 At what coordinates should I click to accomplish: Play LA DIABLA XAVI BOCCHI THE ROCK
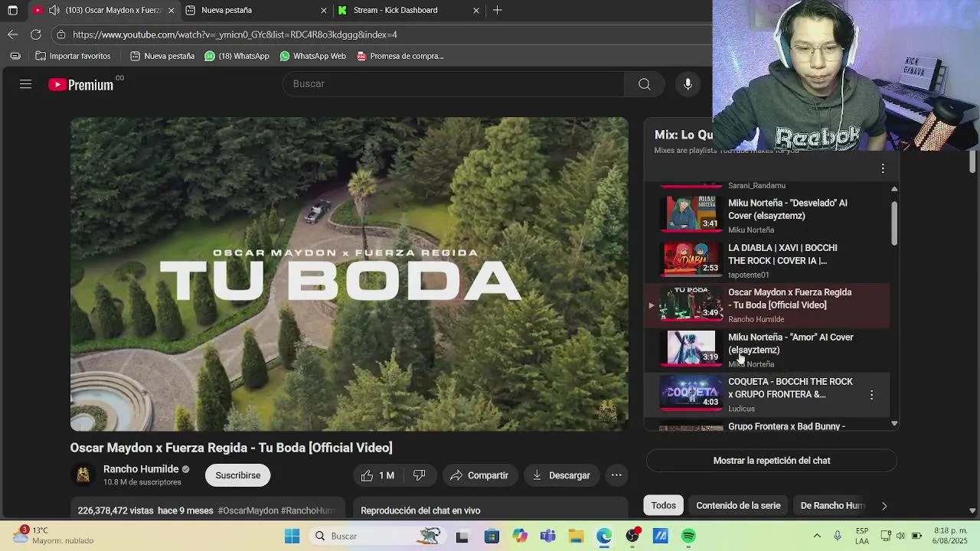point(768,260)
